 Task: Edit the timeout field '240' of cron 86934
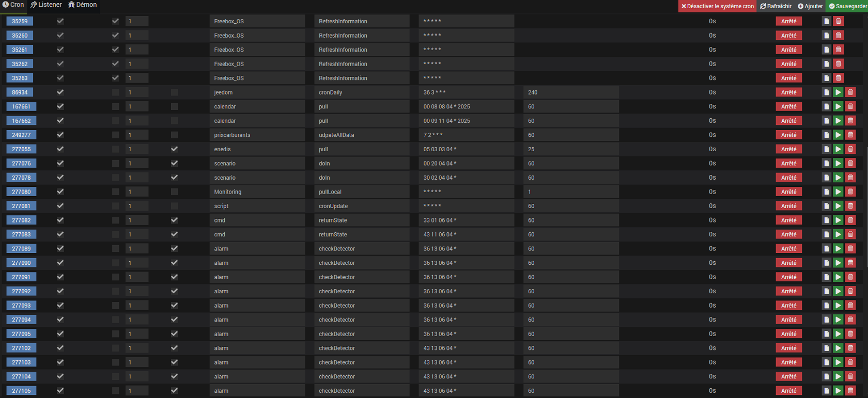click(x=571, y=92)
